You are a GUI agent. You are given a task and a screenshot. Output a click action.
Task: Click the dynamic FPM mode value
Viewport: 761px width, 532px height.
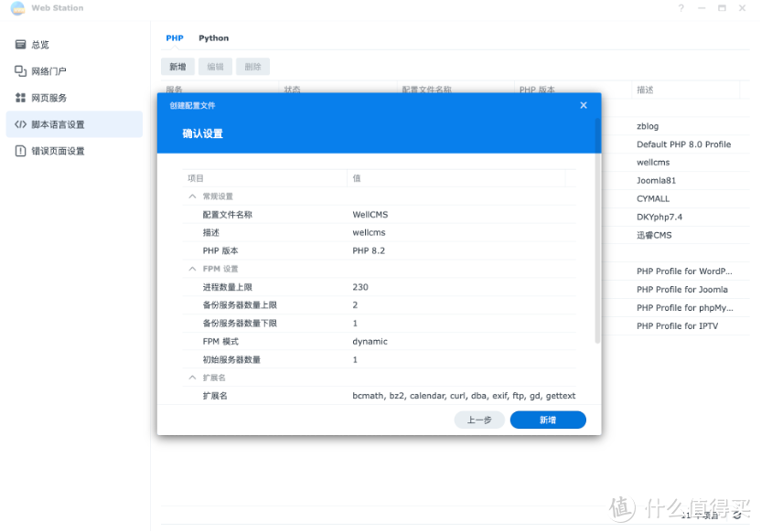tap(370, 341)
